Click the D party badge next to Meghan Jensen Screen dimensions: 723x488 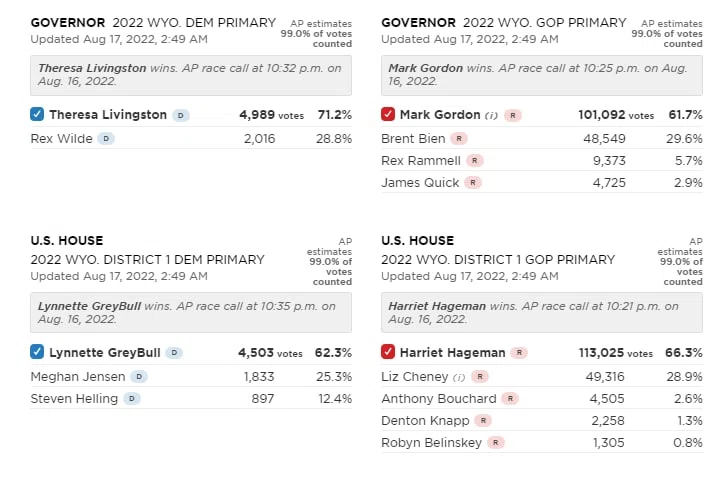[139, 376]
